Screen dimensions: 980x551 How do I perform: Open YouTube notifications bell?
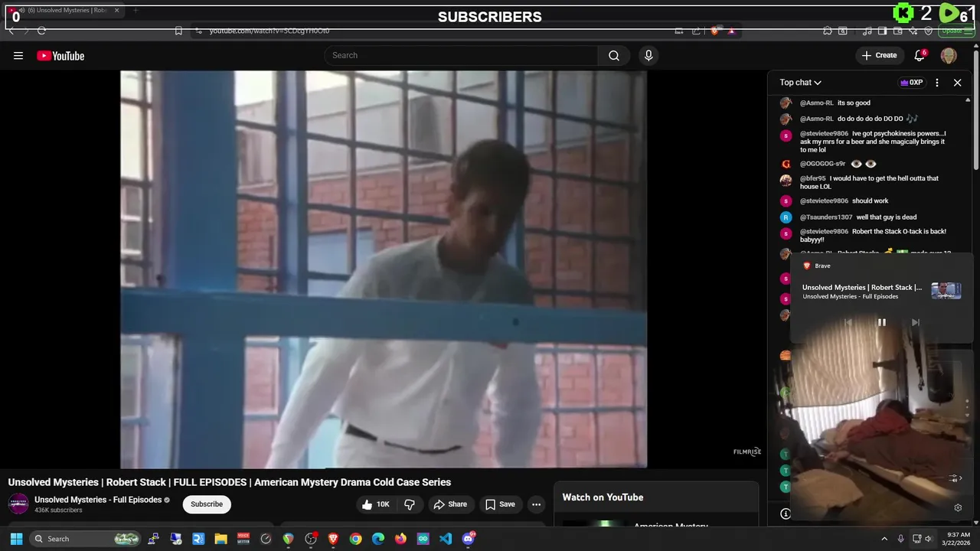[x=920, y=55]
